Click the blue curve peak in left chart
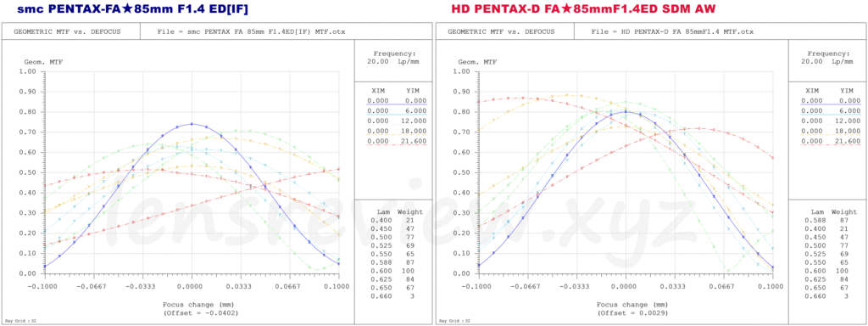 coord(192,124)
